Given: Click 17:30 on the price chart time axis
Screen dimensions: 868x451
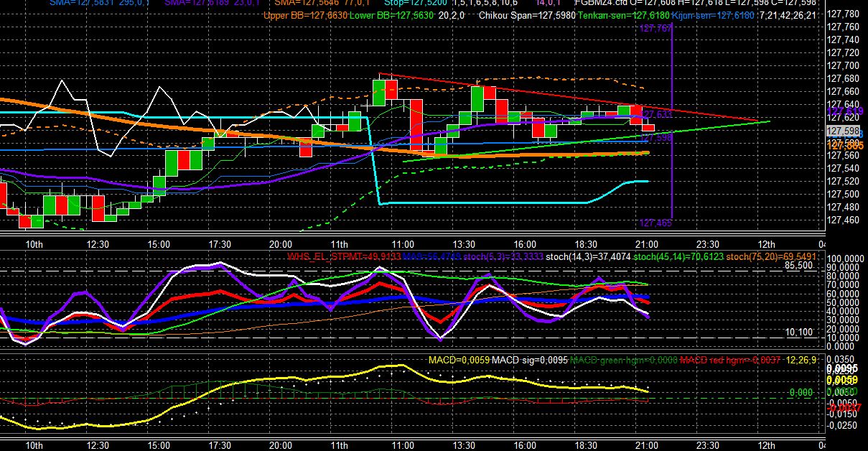Looking at the screenshot, I should coord(220,244).
